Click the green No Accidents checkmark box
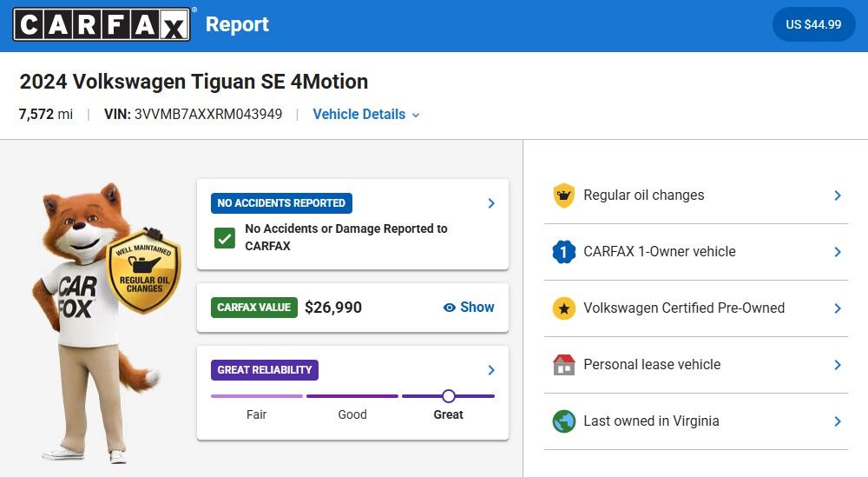 225,237
